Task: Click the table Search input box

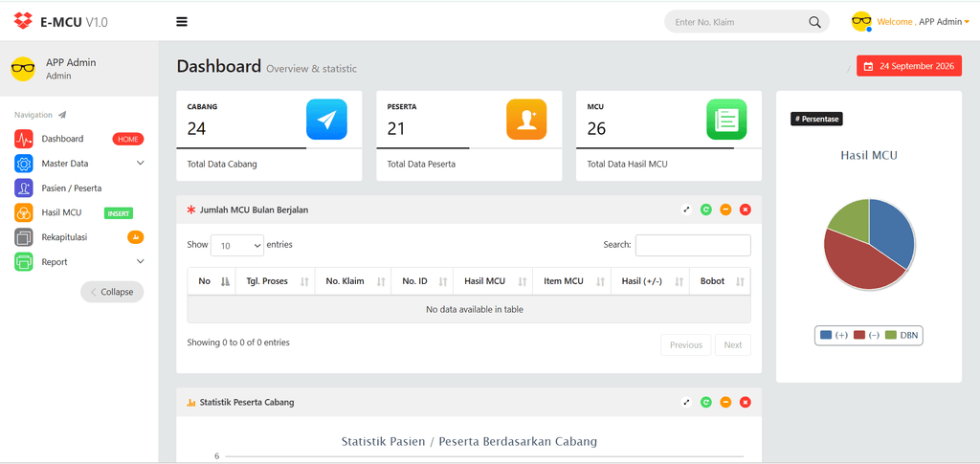Action: coord(693,246)
